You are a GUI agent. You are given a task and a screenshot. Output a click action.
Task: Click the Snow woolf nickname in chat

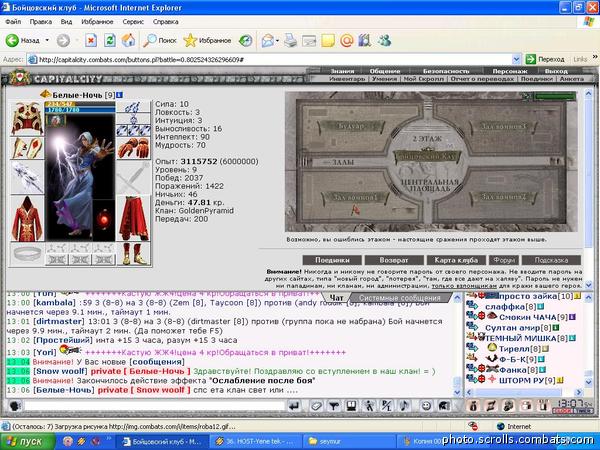click(60, 371)
